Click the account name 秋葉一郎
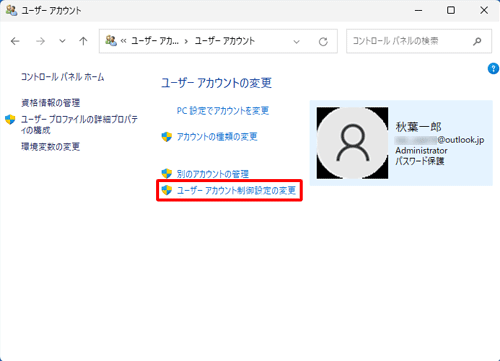Image resolution: width=500 pixels, height=361 pixels. point(418,127)
